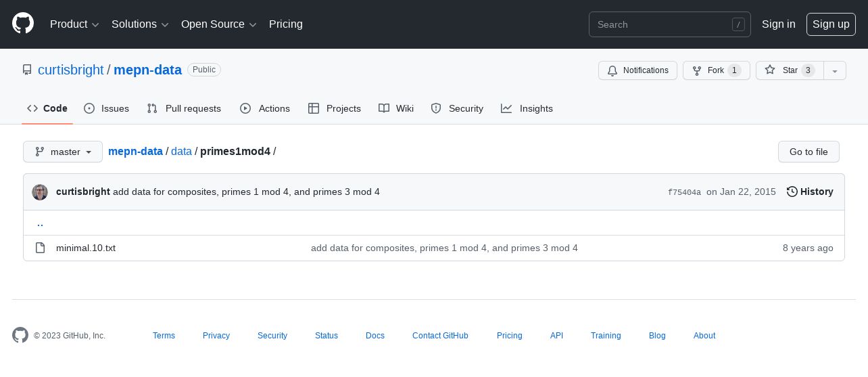Open footer About link
868x377 pixels.
(704, 336)
